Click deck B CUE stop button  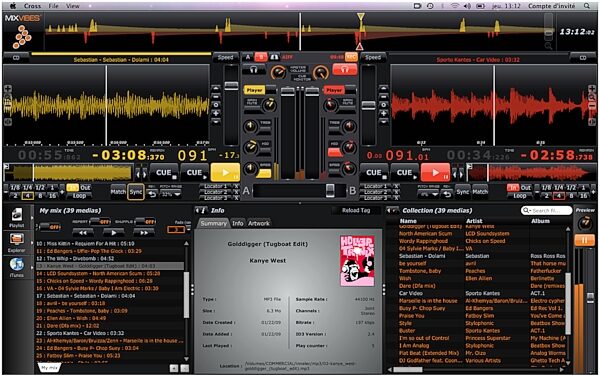tap(374, 173)
